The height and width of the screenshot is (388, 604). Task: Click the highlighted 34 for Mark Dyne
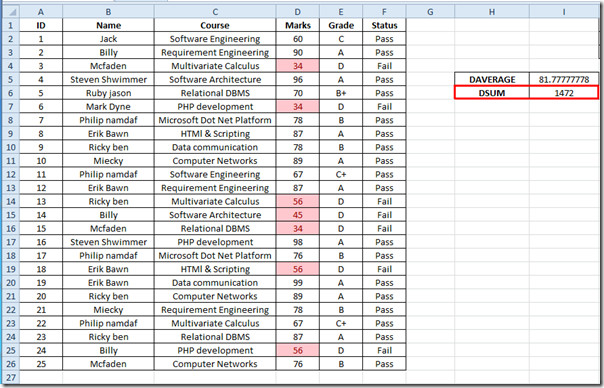tap(297, 107)
